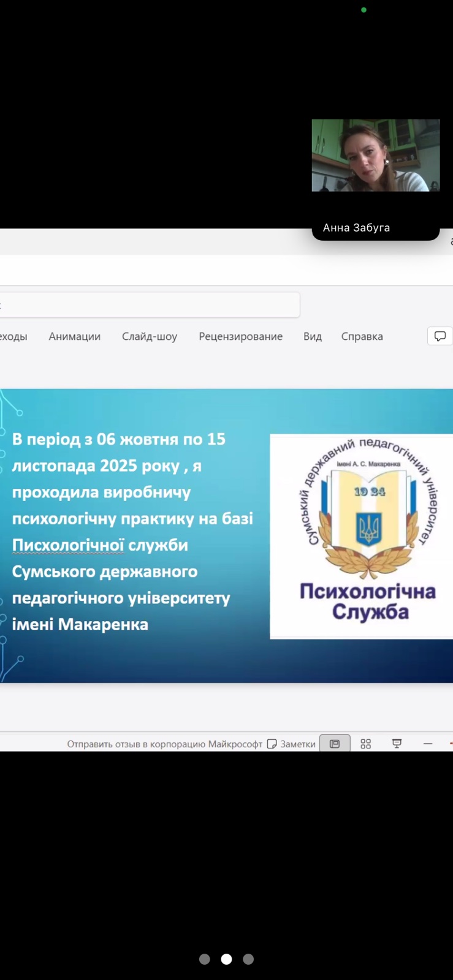
Task: Select the Вид ribbon tab
Action: [x=313, y=336]
